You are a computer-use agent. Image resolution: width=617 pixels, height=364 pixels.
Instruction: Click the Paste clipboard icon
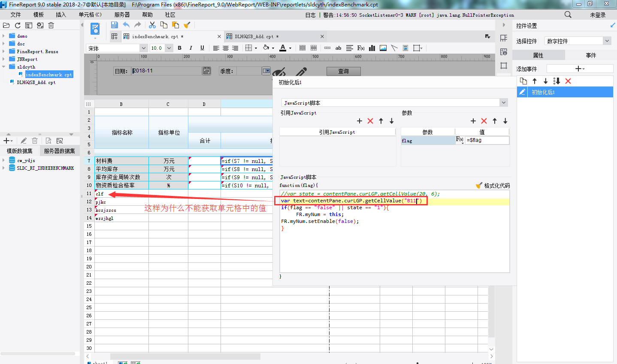point(175,25)
